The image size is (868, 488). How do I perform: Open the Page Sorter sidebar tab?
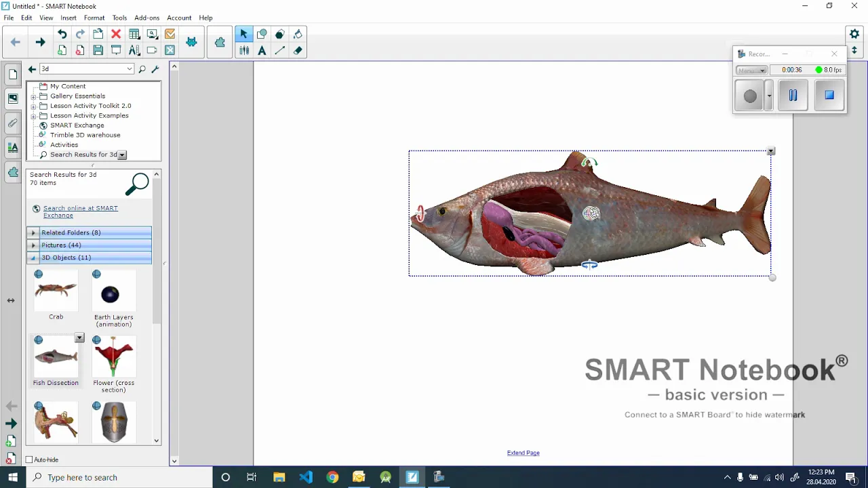click(13, 74)
